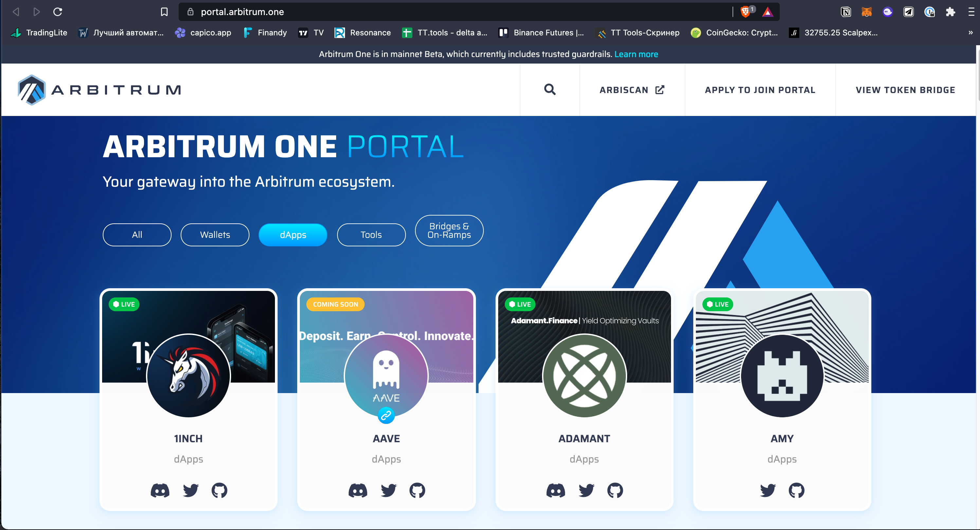Viewport: 980px width, 530px height.
Task: Open AMY Twitter icon
Action: coord(768,490)
